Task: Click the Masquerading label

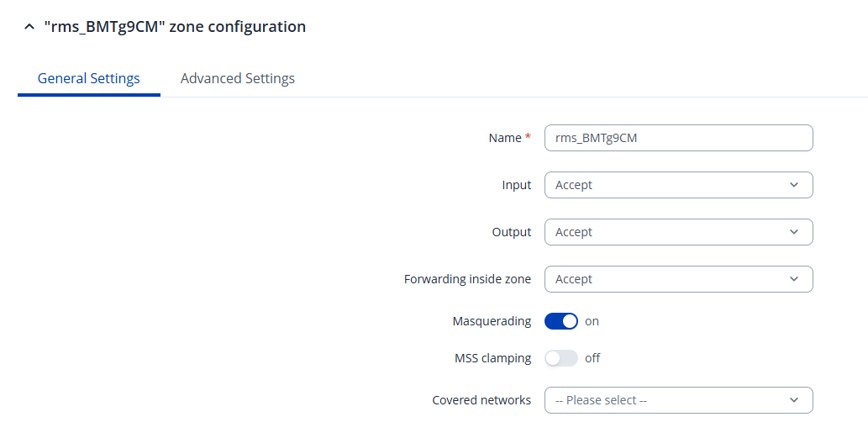Action: pos(492,321)
